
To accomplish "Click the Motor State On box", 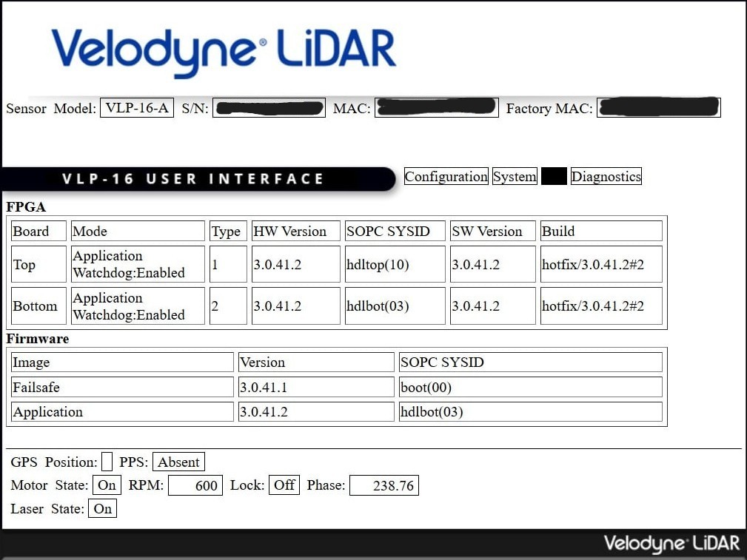I will (107, 485).
